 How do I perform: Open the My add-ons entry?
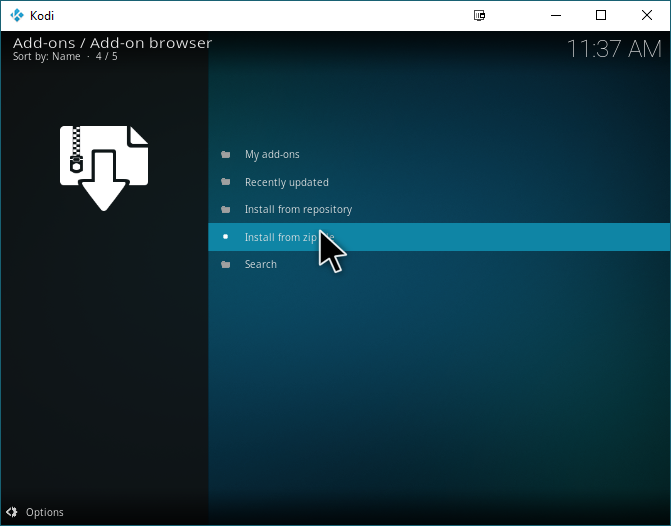pyautogui.click(x=272, y=155)
